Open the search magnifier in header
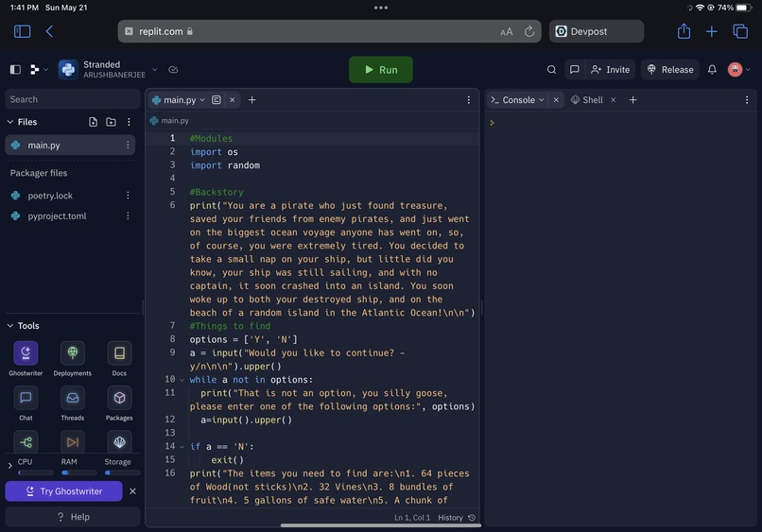This screenshot has height=532, width=762. [x=551, y=70]
